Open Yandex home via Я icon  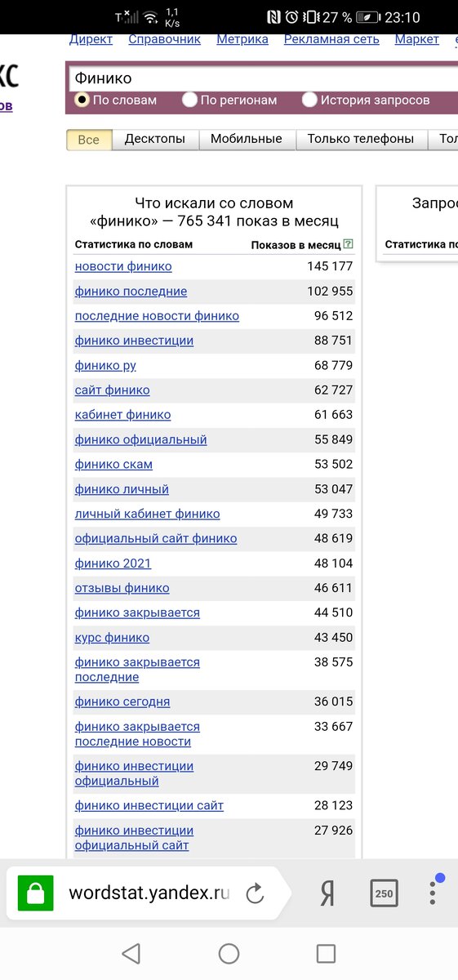(x=327, y=893)
